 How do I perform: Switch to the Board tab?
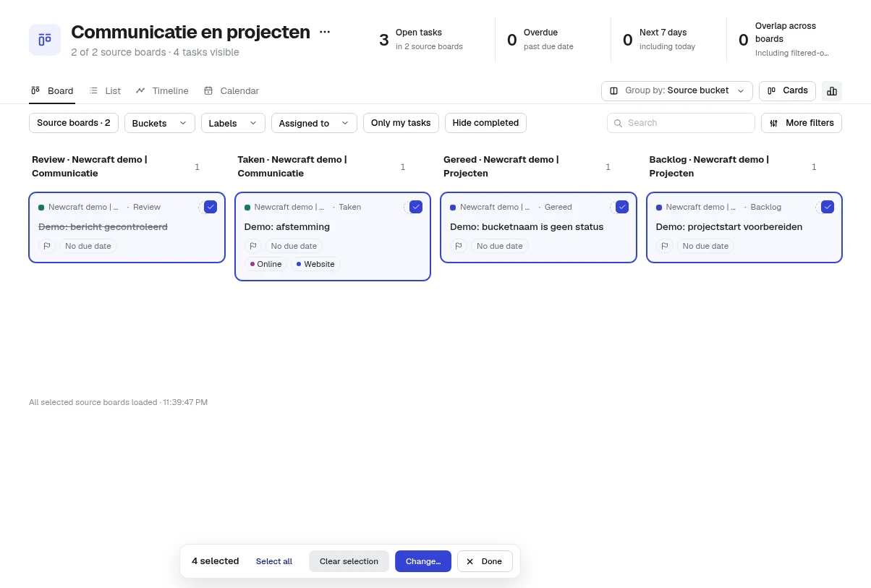[52, 91]
